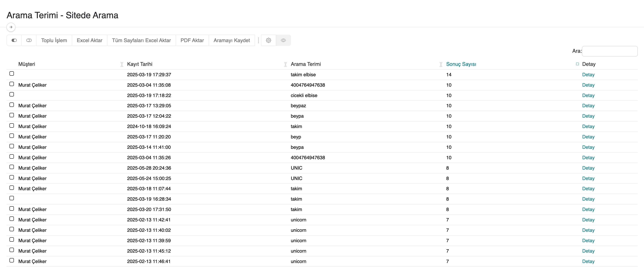This screenshot has width=644, height=267.
Task: Click sort icon before Sonuç Sayısı
Action: [441, 64]
